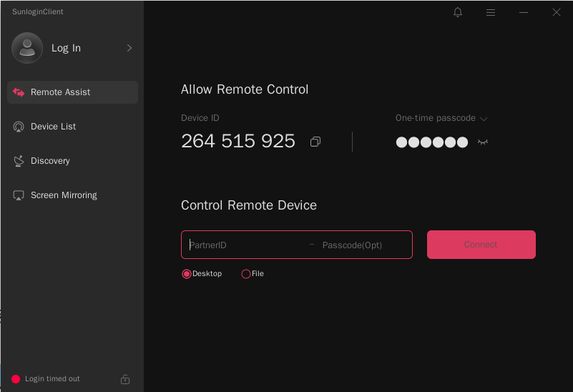Copy the Device ID with copy icon
Viewport: 573px width, 392px height.
[x=315, y=142]
